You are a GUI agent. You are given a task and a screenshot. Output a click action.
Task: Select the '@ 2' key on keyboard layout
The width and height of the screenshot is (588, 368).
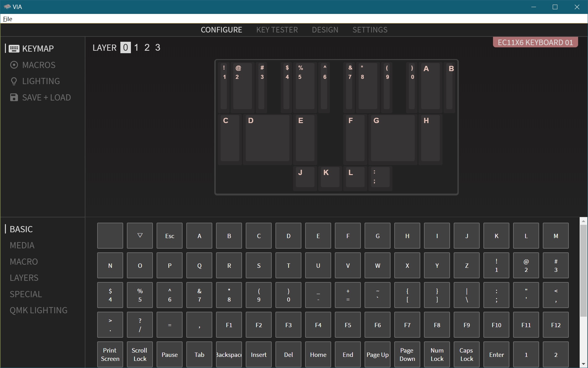click(x=242, y=87)
